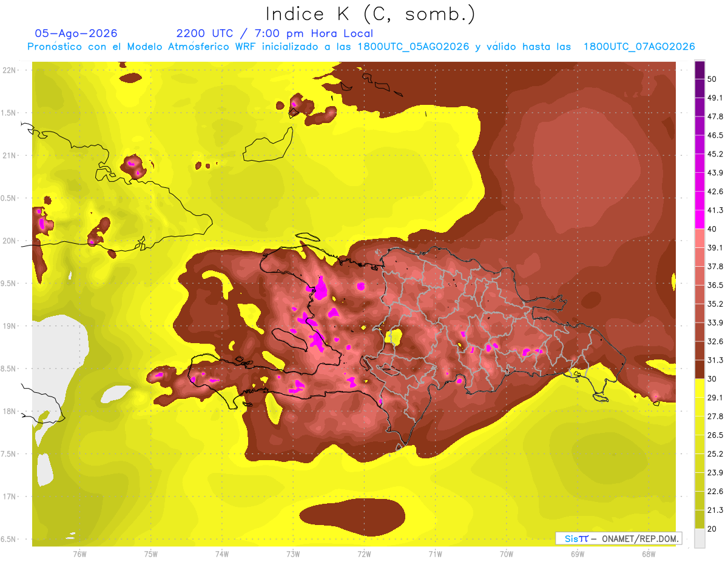Viewport: 728px width, 562px height.
Task: Select the latitude label "18N"
Action: pyautogui.click(x=9, y=412)
